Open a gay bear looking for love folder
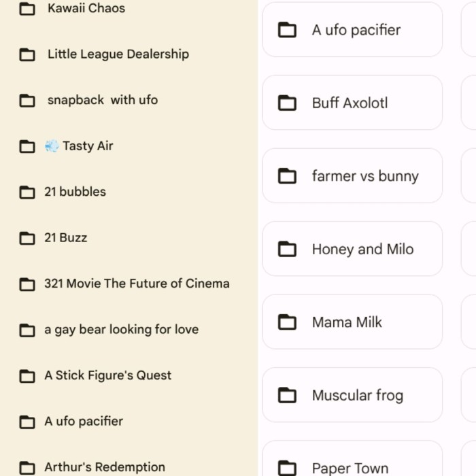Screen dimensions: 476x476 (x=121, y=330)
